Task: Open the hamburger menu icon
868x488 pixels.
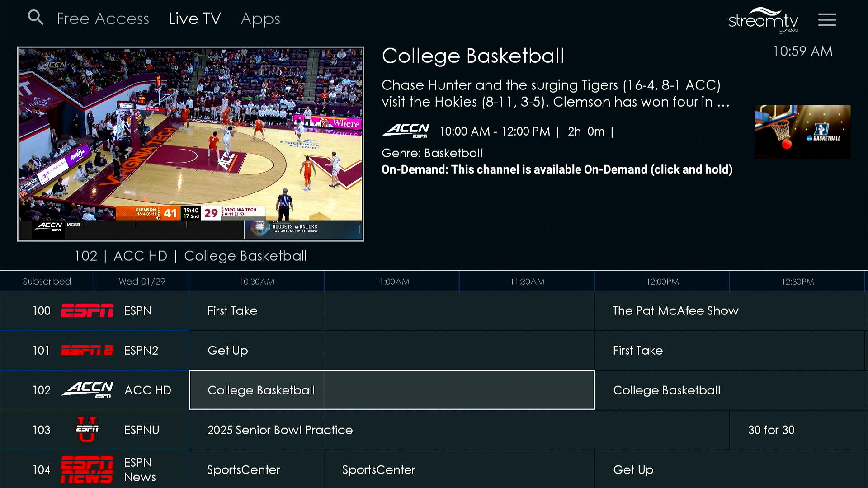Action: point(827,20)
